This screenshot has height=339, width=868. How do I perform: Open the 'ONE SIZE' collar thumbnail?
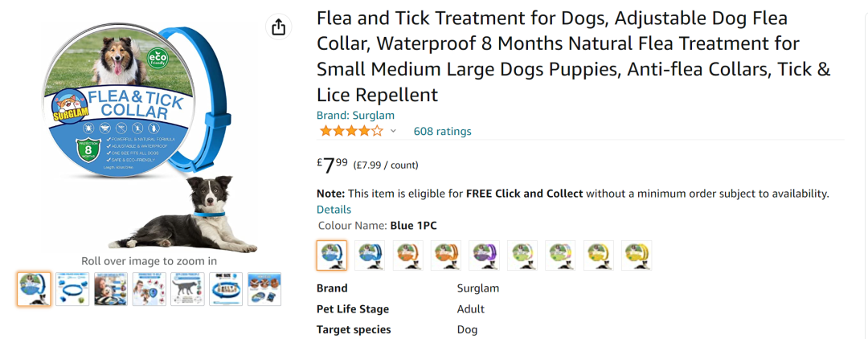(x=226, y=288)
